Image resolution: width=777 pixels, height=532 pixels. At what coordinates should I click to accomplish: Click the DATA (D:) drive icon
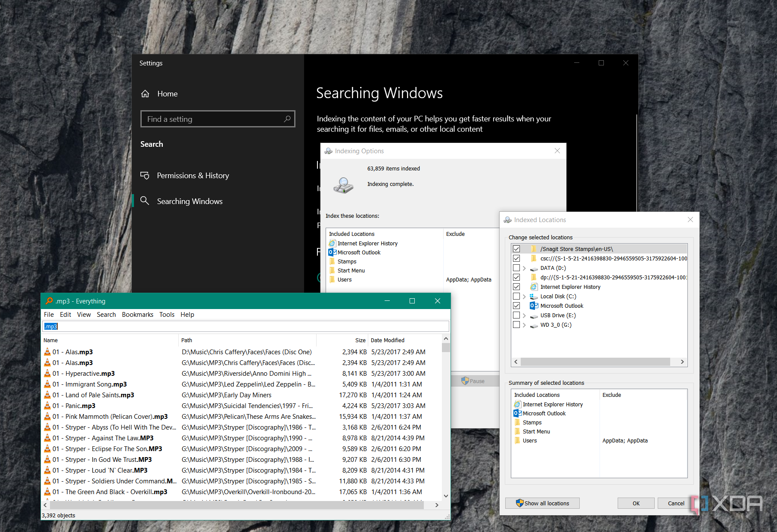534,268
